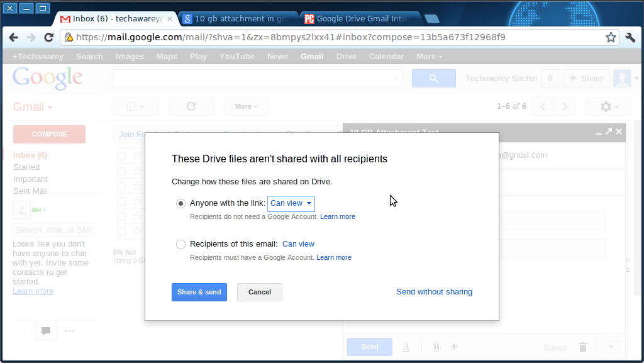This screenshot has width=644, height=363.
Task: Open the Chrome wrench menu
Action: pos(630,37)
